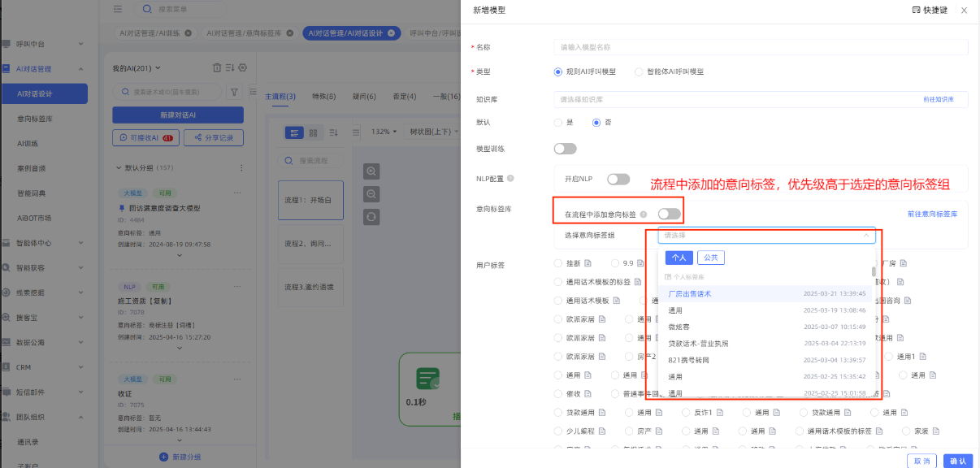The height and width of the screenshot is (468, 980).
Task: Click the filter funnel icon in AI list
Action: click(x=234, y=92)
